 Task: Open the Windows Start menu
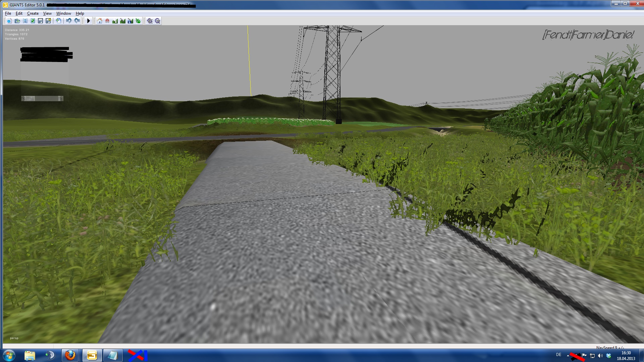(9, 355)
